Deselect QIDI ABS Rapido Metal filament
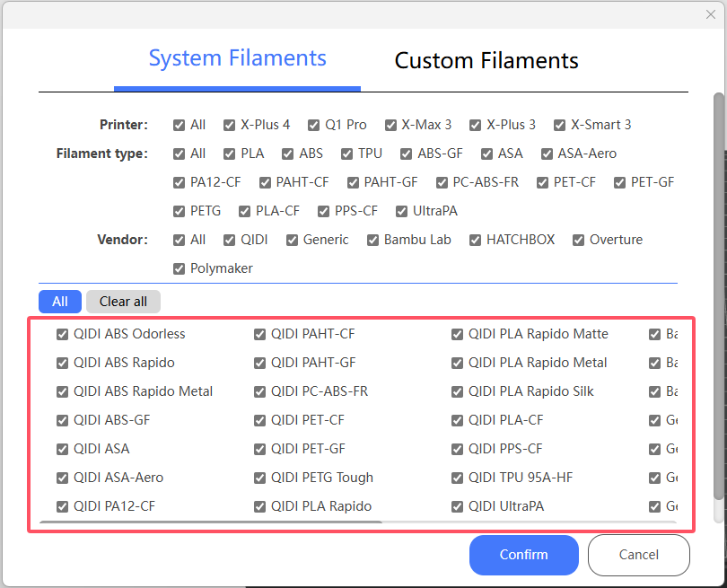Screen dimensions: 727x588 62,391
